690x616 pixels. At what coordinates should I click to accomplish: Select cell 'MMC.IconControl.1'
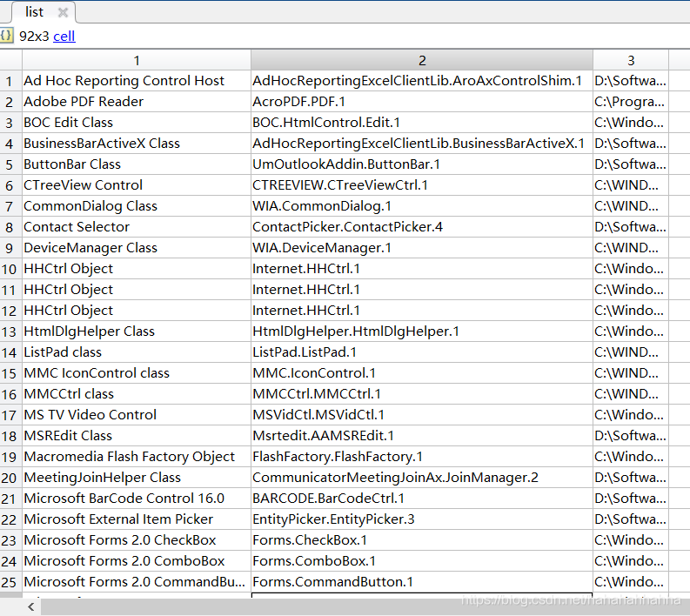(x=422, y=373)
